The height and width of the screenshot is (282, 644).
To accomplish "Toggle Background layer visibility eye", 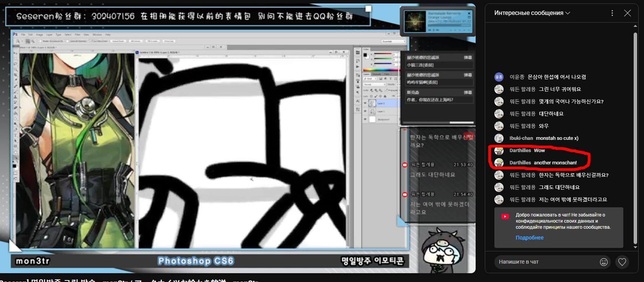I will 365,119.
